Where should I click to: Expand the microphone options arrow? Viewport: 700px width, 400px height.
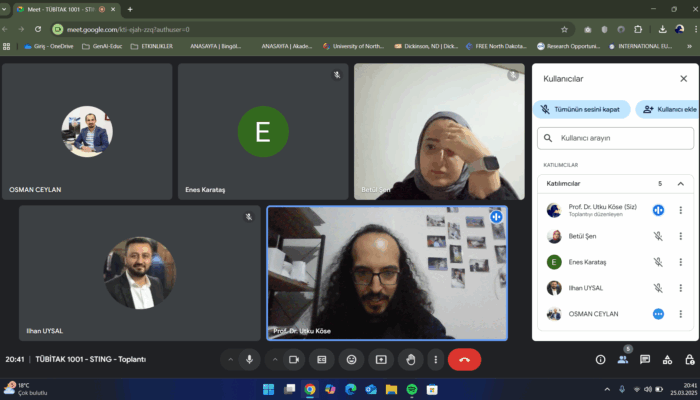tap(228, 359)
